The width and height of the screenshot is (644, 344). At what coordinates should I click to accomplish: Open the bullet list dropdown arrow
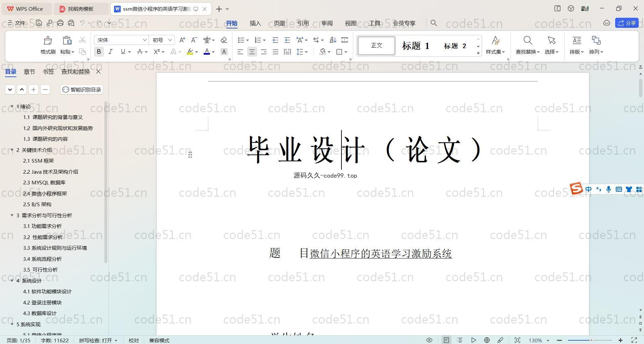248,40
